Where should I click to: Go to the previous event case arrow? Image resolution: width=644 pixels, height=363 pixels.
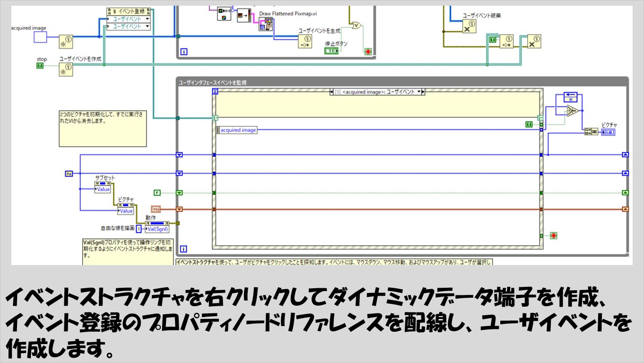point(331,92)
